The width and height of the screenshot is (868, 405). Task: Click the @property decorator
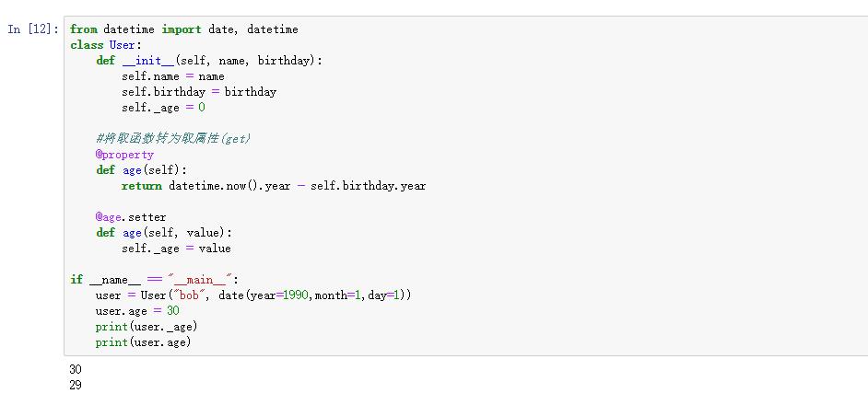[x=124, y=155]
